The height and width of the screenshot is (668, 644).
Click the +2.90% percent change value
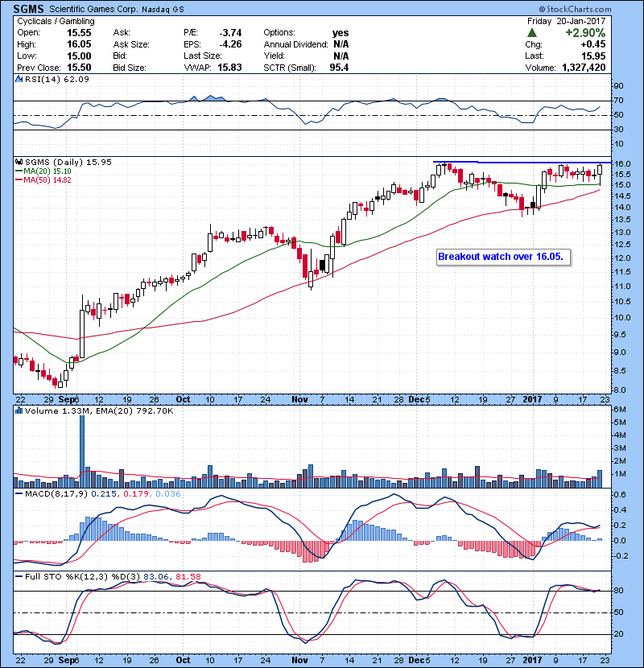[585, 33]
